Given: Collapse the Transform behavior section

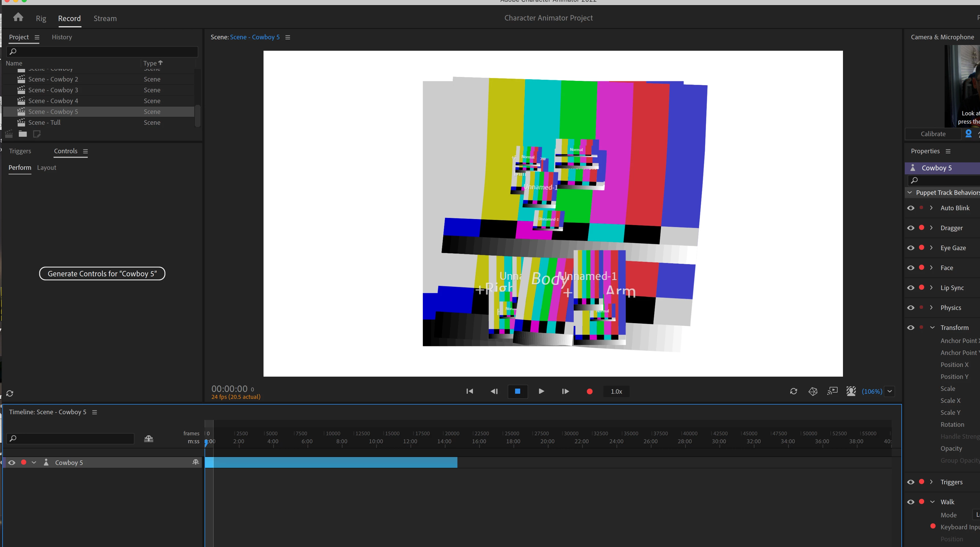Looking at the screenshot, I should [x=932, y=328].
